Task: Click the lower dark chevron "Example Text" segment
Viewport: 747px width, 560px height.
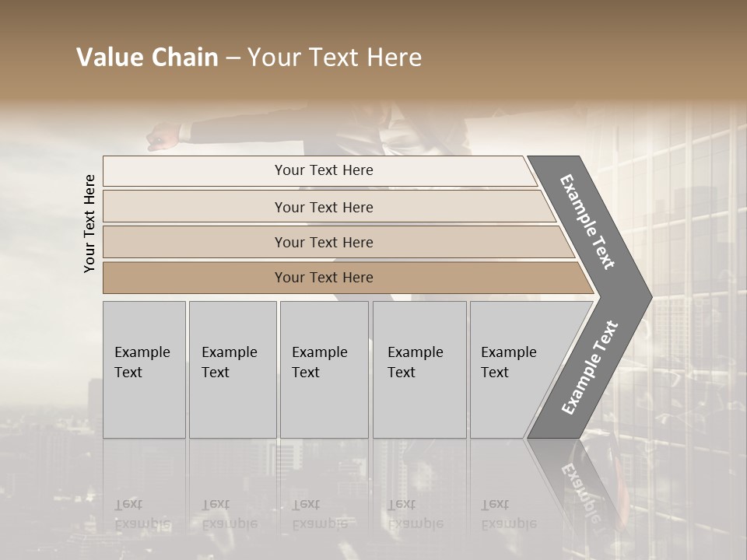Action: click(x=589, y=368)
